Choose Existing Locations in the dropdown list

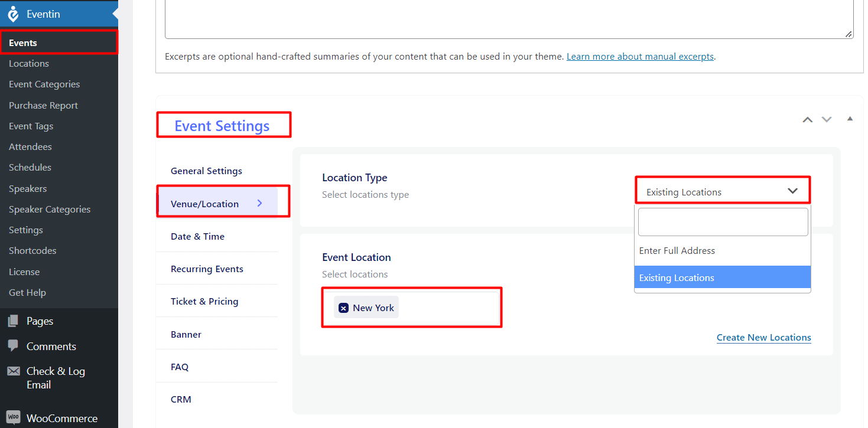coord(676,277)
